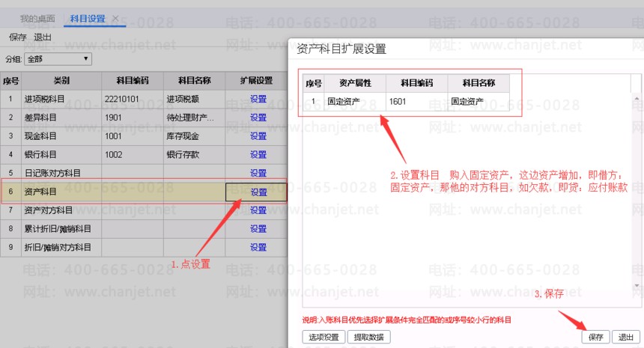Click the main table 科目编码 header
644x348 pixels.
point(133,80)
